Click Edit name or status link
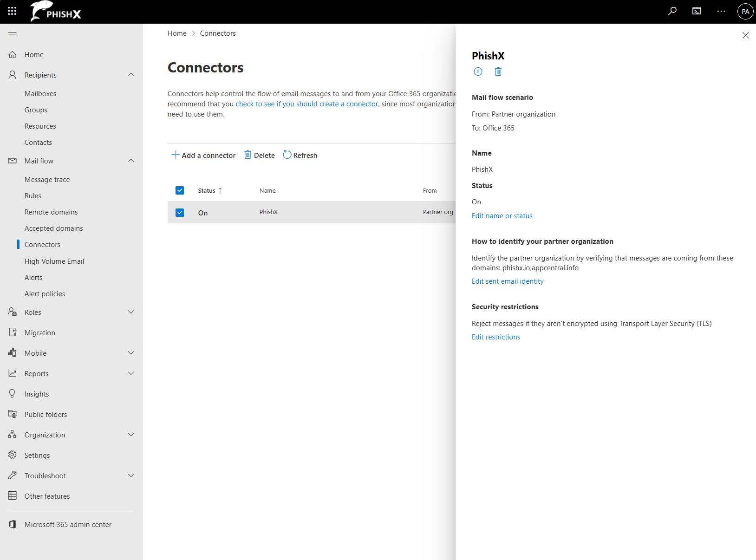This screenshot has height=560, width=756. (502, 215)
